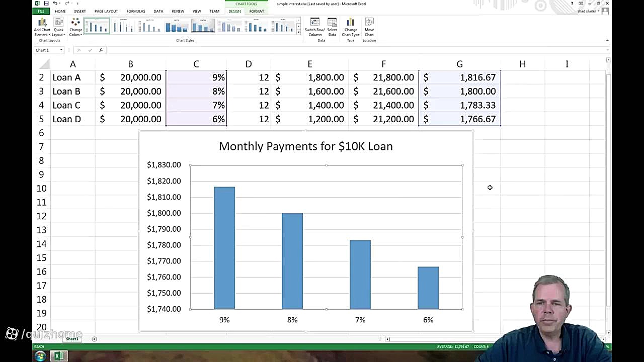The height and width of the screenshot is (362, 644).
Task: Open the Windows Start menu
Action: coord(40,356)
